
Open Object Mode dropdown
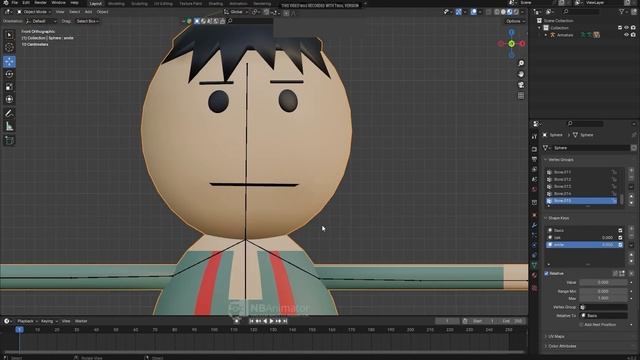pyautogui.click(x=34, y=12)
